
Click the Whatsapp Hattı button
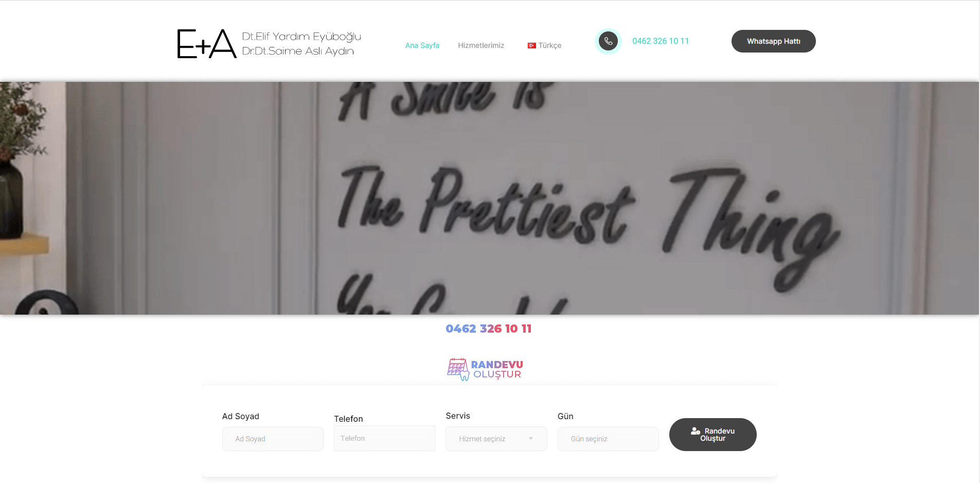click(x=773, y=41)
